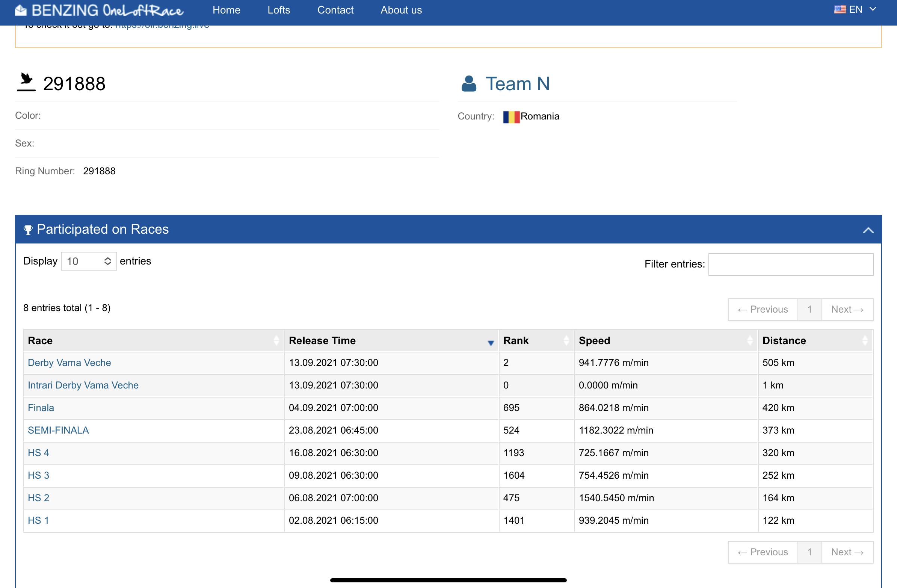Click the 04.09.2021 07:00:00 release time
Image resolution: width=897 pixels, height=588 pixels.
pos(391,408)
